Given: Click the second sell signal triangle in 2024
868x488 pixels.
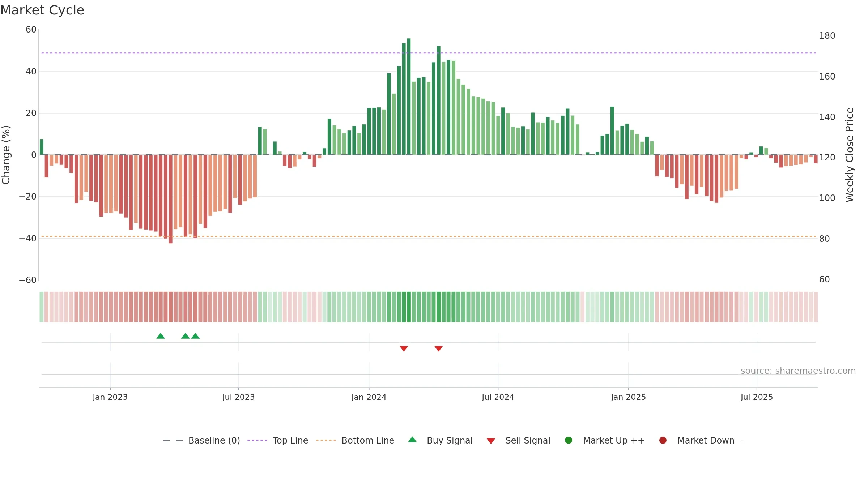Looking at the screenshot, I should coord(438,348).
